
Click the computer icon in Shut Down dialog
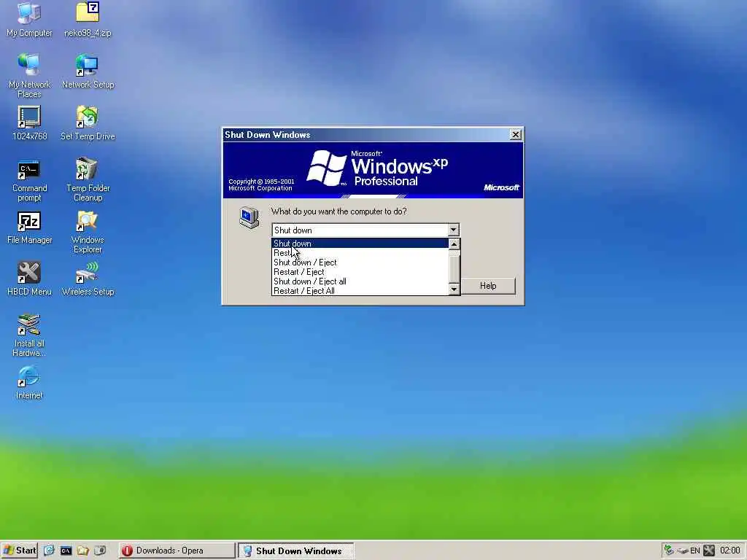pos(249,217)
